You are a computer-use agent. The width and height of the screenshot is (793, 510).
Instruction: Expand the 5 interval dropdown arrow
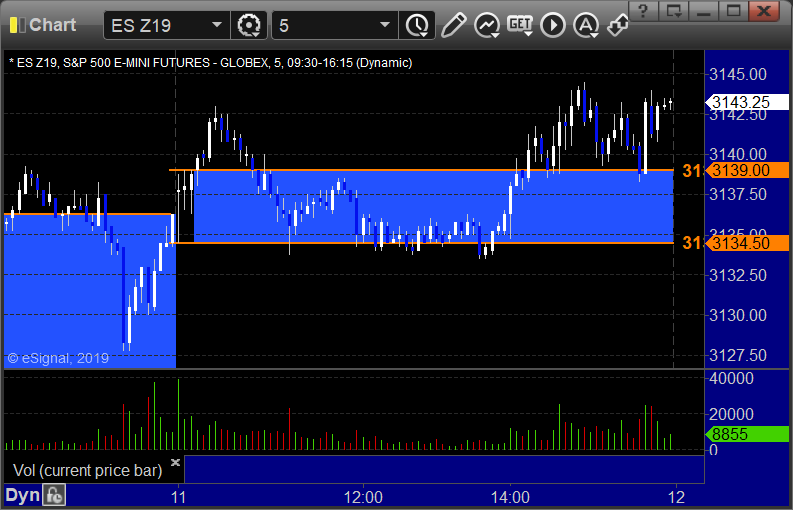385,25
